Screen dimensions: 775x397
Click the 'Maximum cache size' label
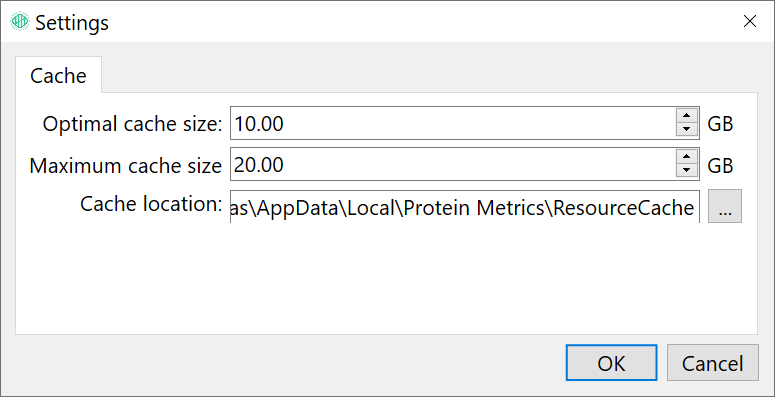(x=126, y=165)
